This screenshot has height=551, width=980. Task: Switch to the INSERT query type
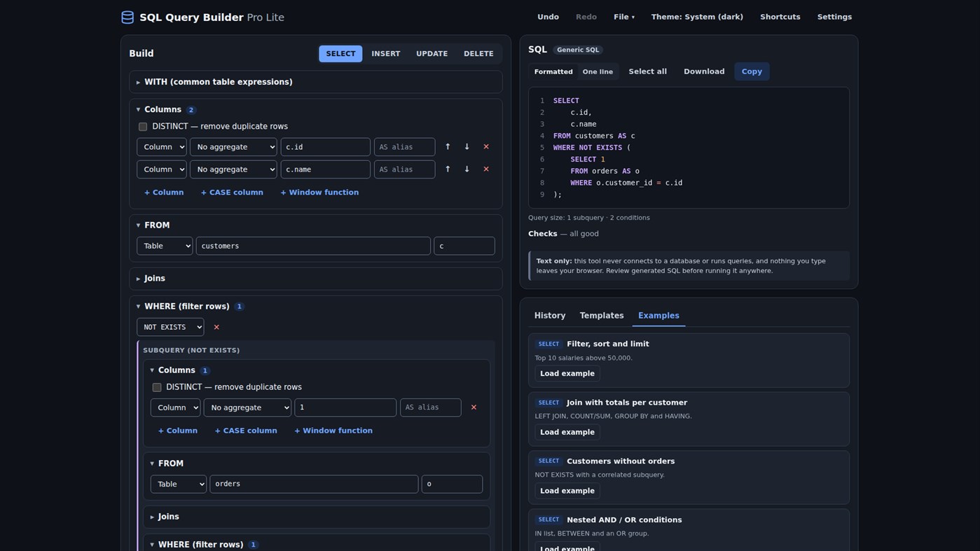[x=386, y=54]
